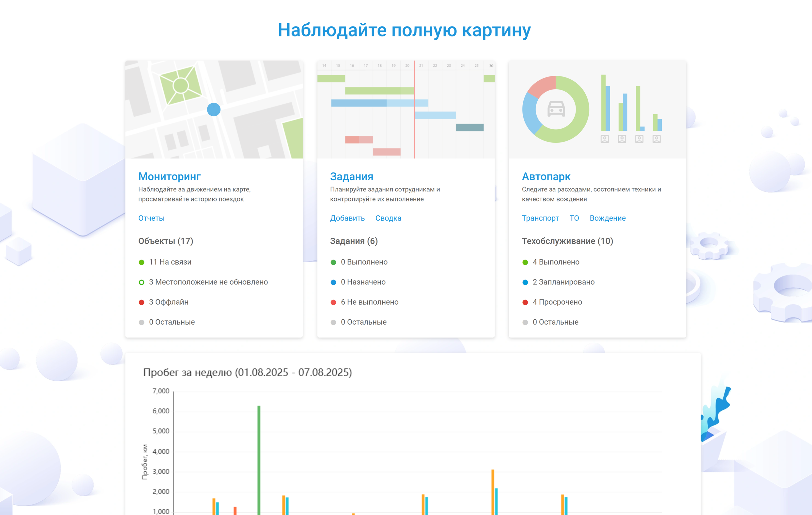Image resolution: width=812 pixels, height=515 pixels.
Task: Open the Автопарк section heading
Action: 546,176
